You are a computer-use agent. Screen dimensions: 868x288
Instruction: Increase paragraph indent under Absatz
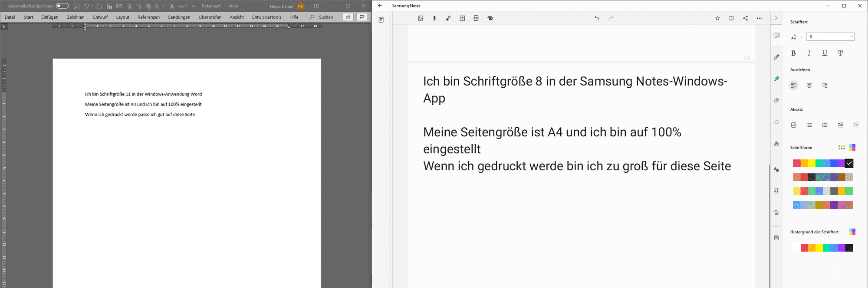pyautogui.click(x=840, y=125)
